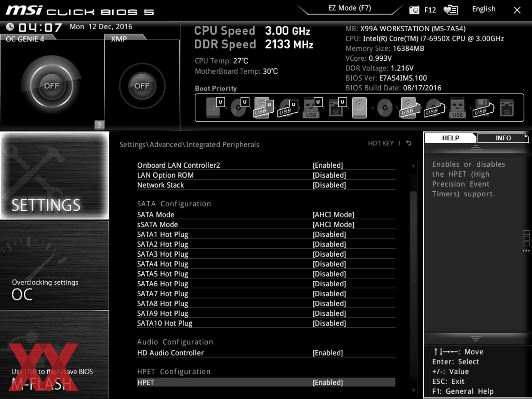Select the legacy USB CD/DVD boot icon

(x=434, y=108)
